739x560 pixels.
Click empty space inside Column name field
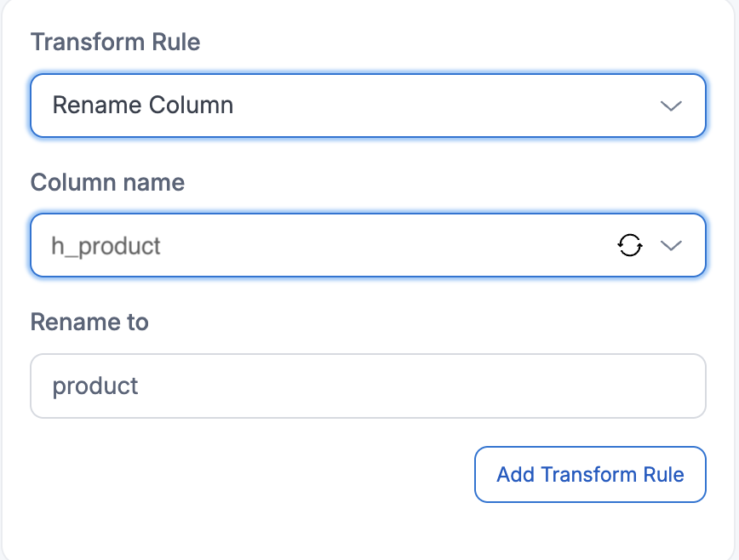click(x=383, y=246)
